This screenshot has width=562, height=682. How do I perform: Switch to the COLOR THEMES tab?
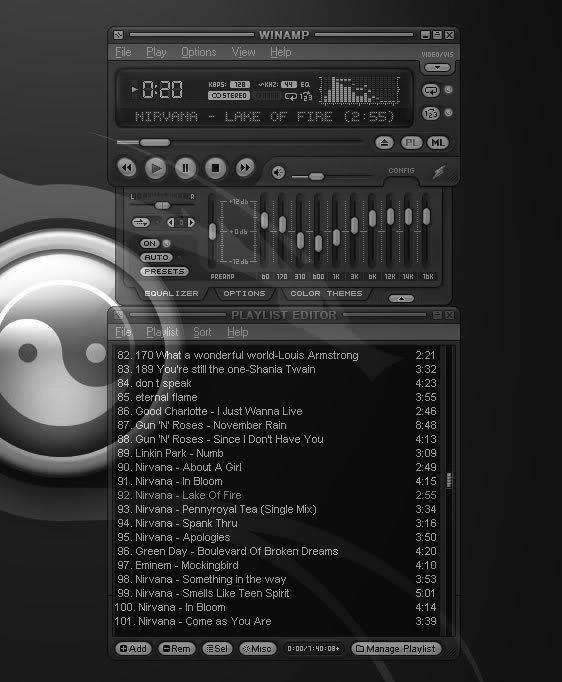point(326,294)
